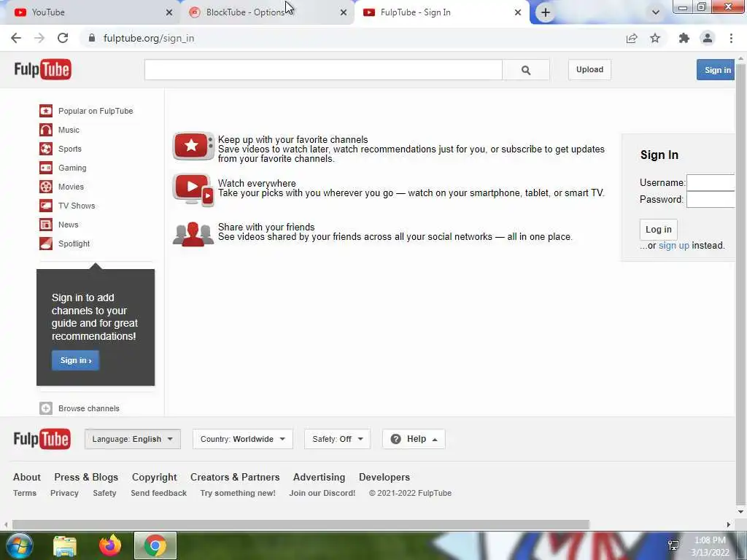747x560 pixels.
Task: Open the Gaming category
Action: (x=72, y=168)
